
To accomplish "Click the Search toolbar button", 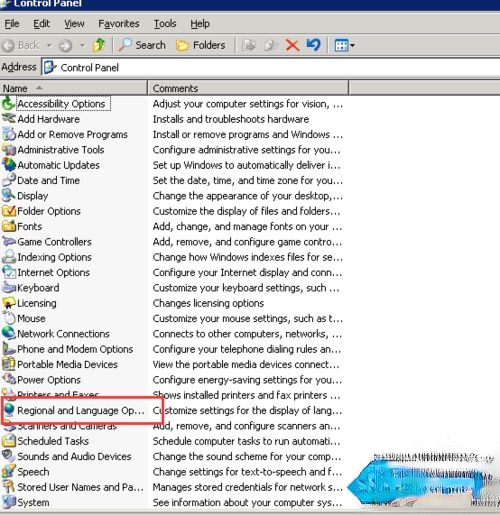I will [142, 45].
